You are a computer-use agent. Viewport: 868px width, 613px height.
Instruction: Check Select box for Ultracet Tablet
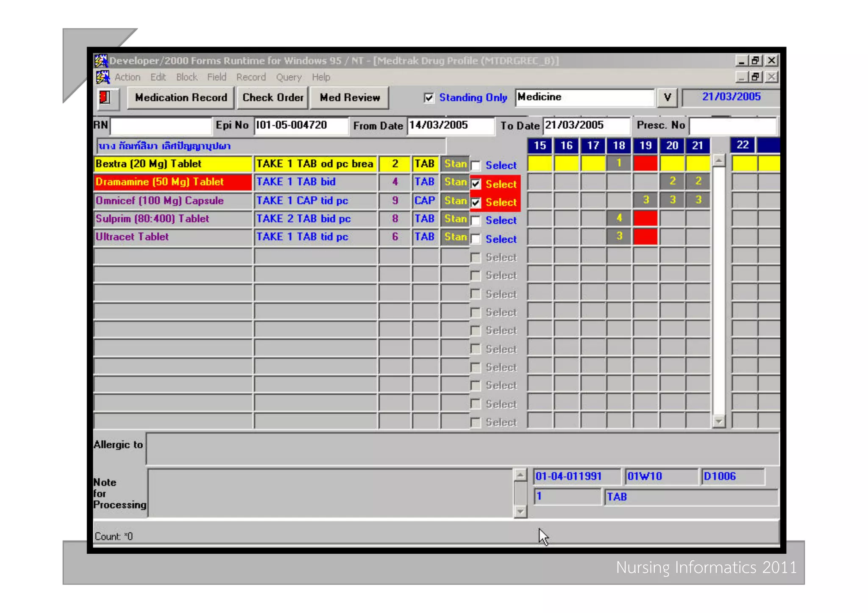[476, 239]
